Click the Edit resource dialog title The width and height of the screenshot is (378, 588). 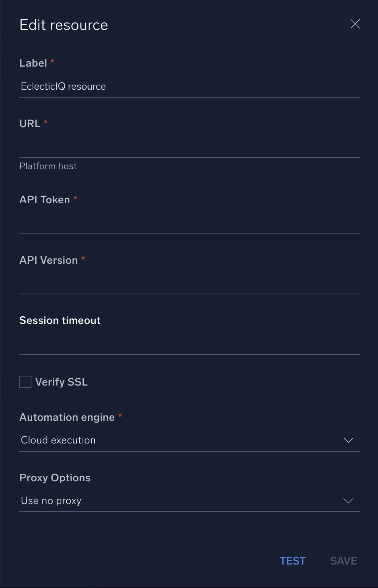64,25
